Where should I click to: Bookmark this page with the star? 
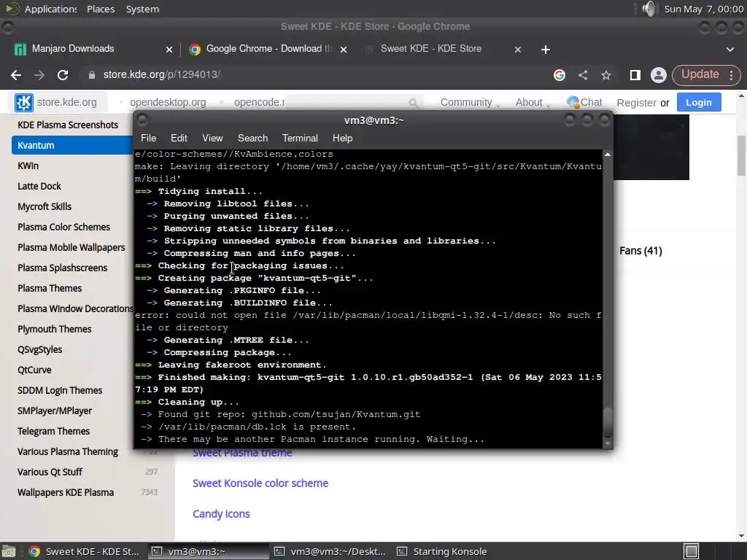pyautogui.click(x=606, y=75)
